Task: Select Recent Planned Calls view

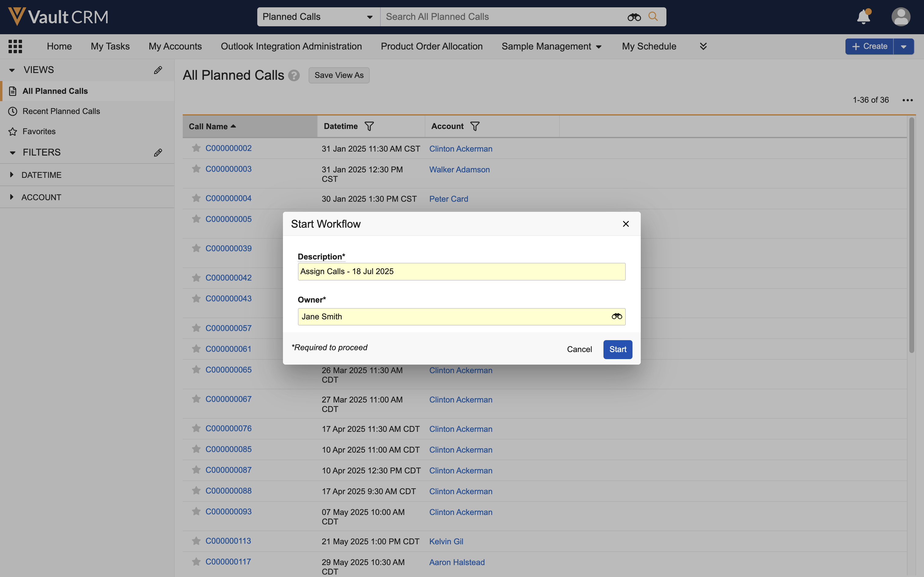Action: (x=61, y=111)
